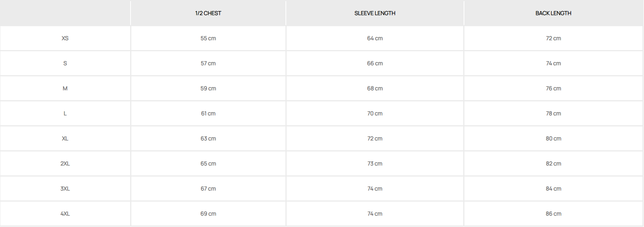Click the BACK LENGTH column header
Screen dimensions: 644x227
coord(553,13)
